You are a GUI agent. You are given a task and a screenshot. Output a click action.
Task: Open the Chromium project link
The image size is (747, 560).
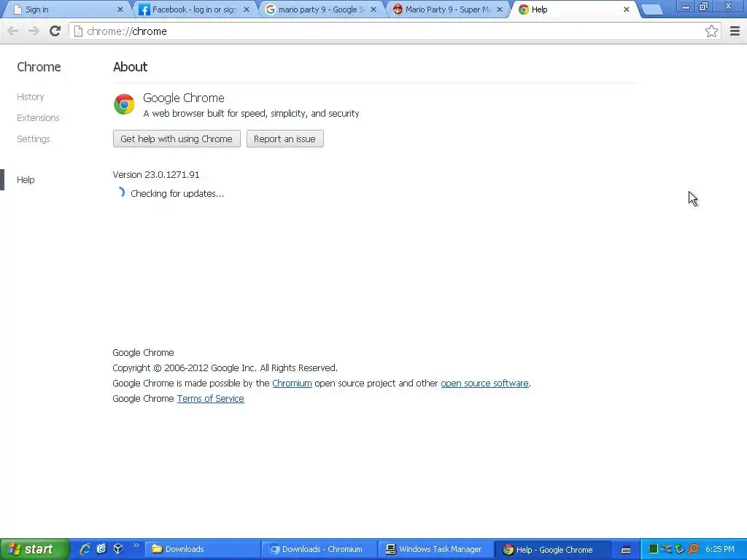tap(292, 384)
